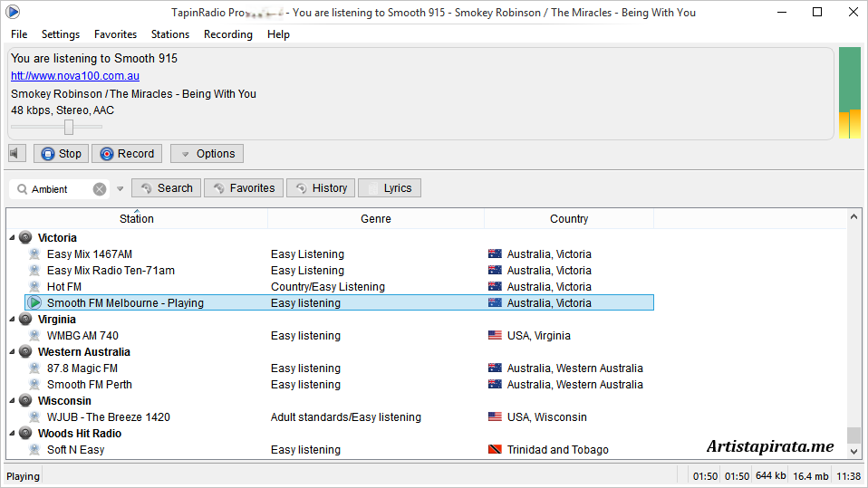This screenshot has height=488, width=868.
Task: Stop the radio playback
Action: click(61, 154)
